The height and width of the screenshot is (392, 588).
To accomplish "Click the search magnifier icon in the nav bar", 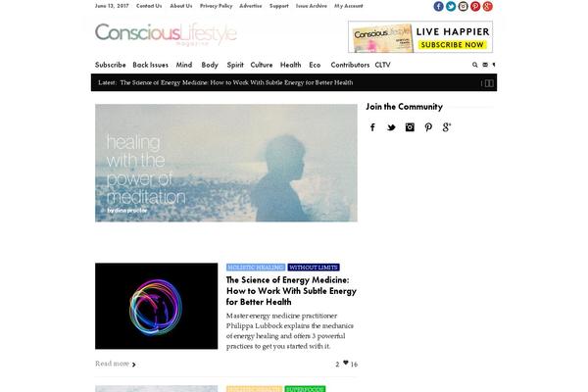I will click(474, 65).
